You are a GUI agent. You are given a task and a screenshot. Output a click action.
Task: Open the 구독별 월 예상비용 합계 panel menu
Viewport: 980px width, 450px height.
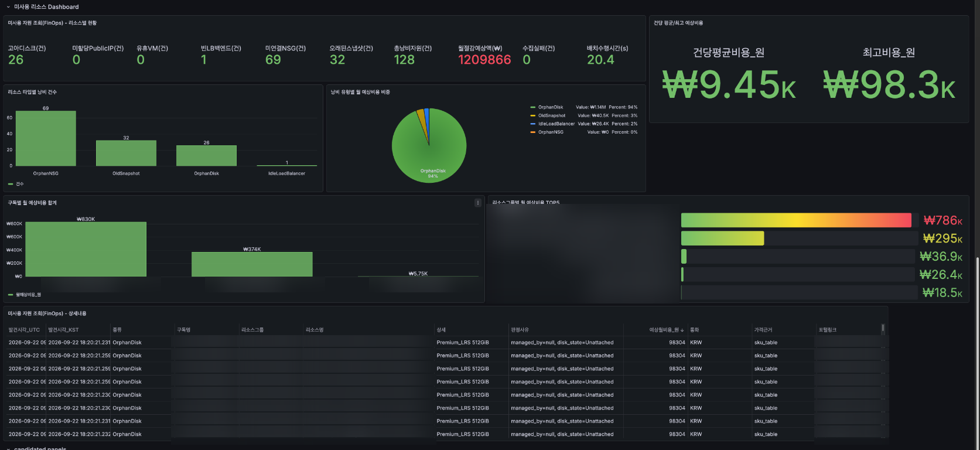(x=478, y=203)
